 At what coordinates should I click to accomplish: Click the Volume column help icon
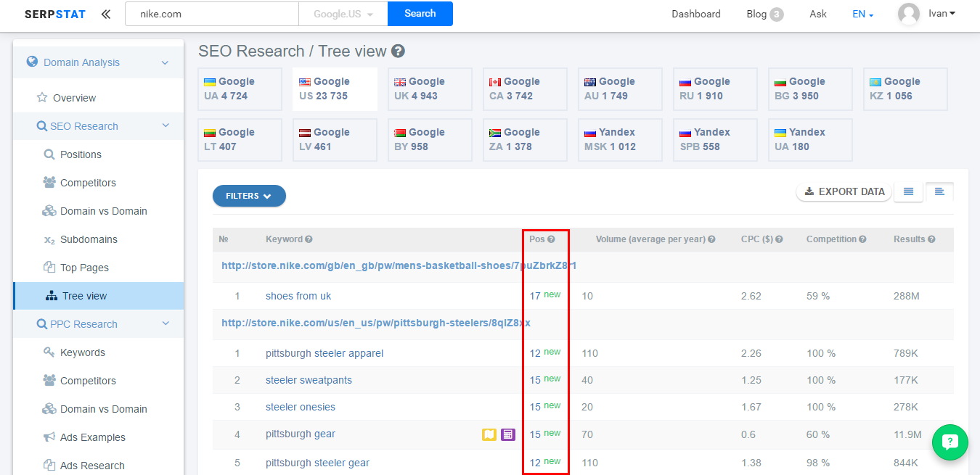[711, 239]
